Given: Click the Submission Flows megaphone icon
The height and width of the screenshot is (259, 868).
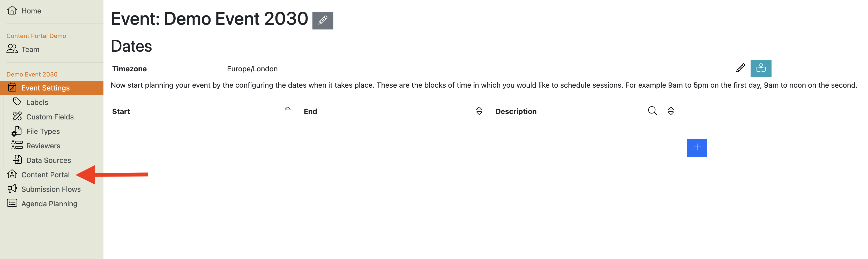Looking at the screenshot, I should pos(12,189).
